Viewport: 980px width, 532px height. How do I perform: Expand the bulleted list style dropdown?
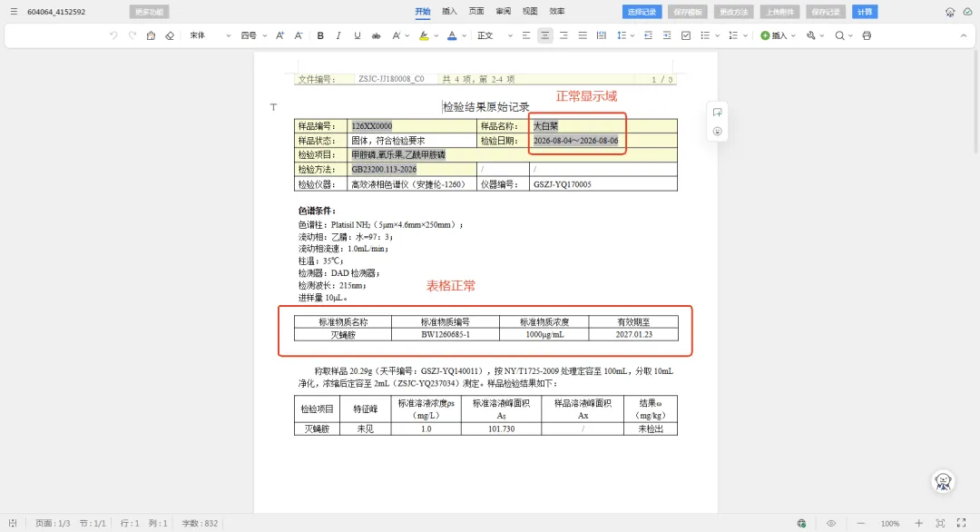(x=717, y=35)
